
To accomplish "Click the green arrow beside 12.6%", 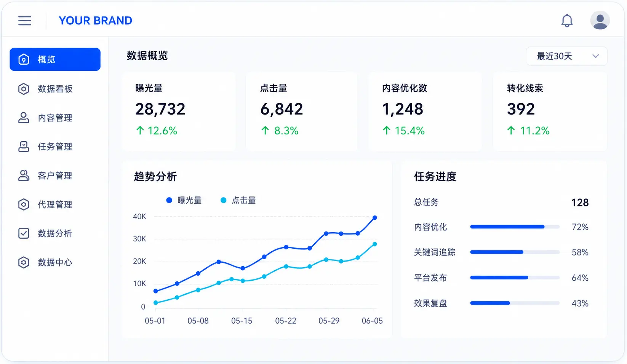I will tap(140, 131).
